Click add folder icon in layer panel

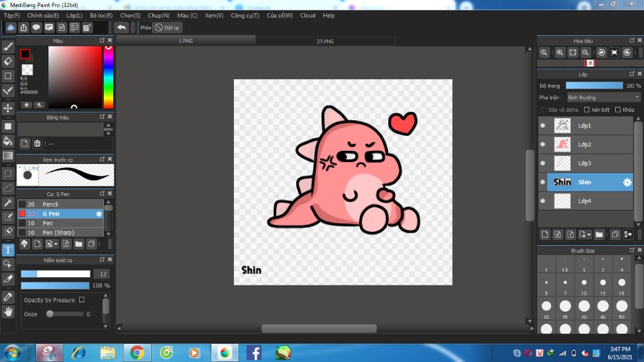(x=599, y=234)
